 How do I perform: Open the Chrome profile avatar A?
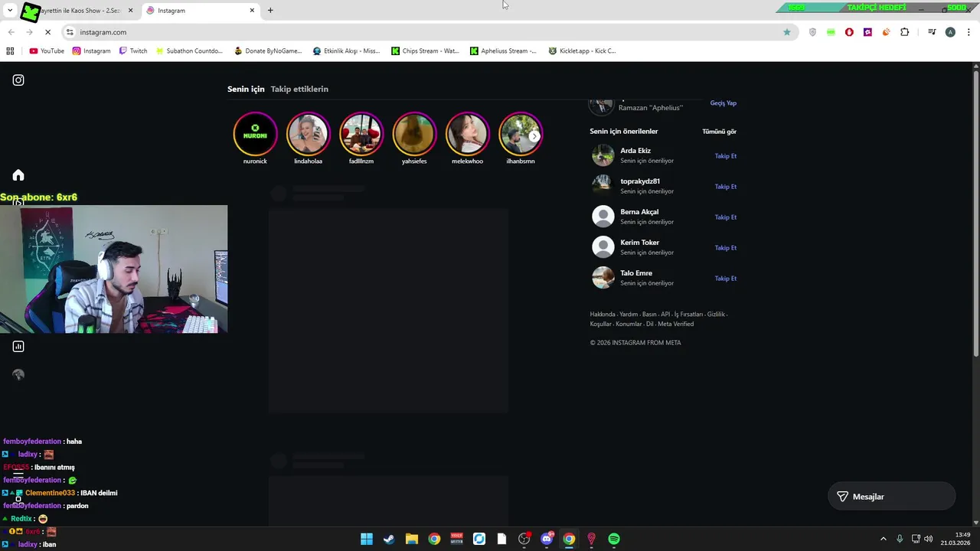[950, 32]
